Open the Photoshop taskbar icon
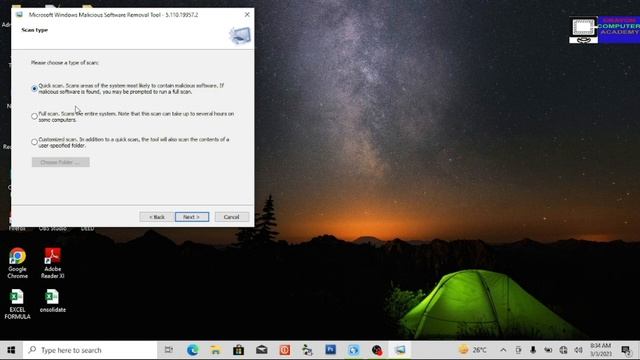The width and height of the screenshot is (640, 360). point(331,350)
